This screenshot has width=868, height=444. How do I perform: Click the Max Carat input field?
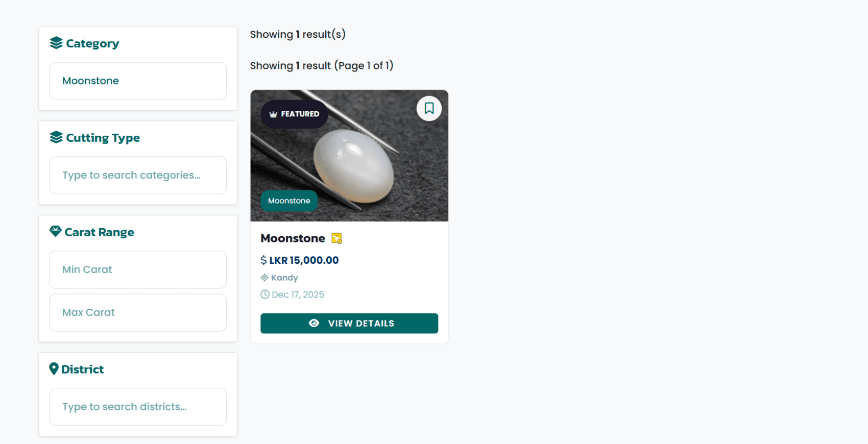(137, 312)
